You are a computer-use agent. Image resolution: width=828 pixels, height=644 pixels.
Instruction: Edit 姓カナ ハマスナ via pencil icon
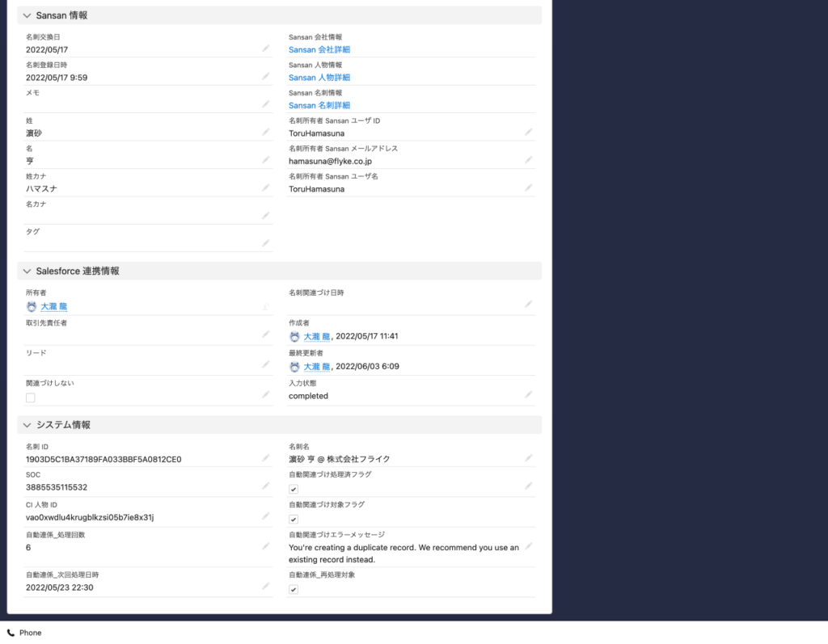[265, 188]
